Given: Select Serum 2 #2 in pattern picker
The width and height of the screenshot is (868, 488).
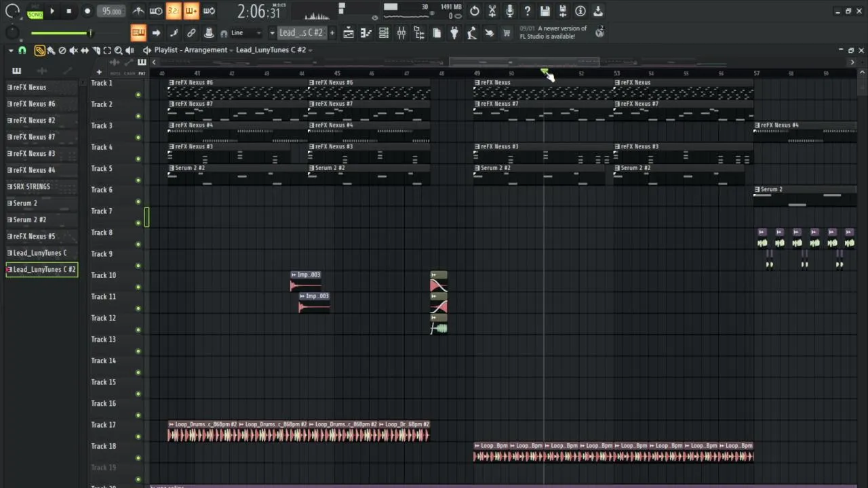Looking at the screenshot, I should [41, 220].
